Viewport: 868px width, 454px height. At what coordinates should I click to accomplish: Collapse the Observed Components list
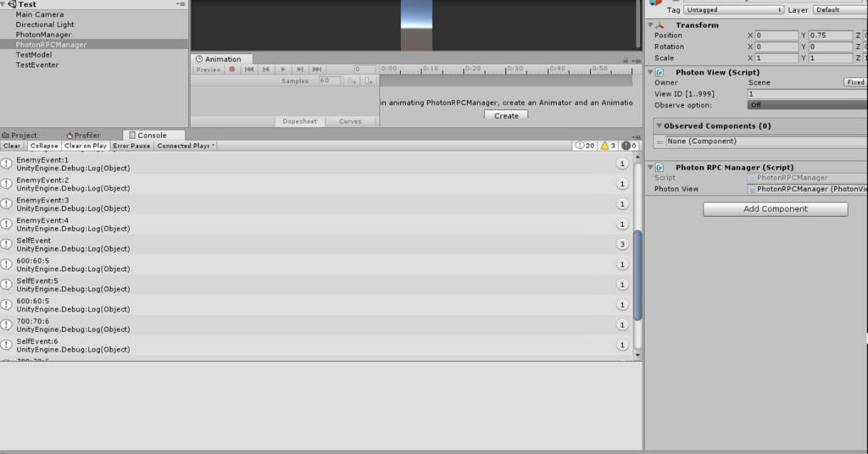tap(659, 126)
